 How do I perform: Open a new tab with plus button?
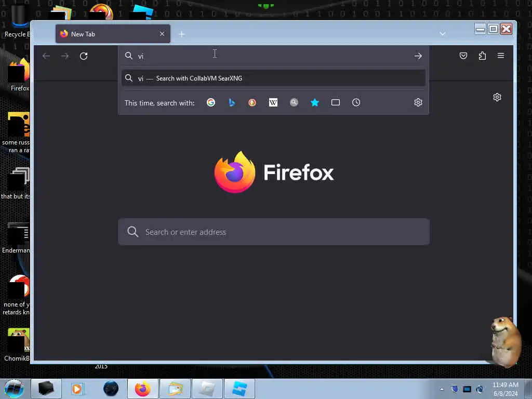182,34
